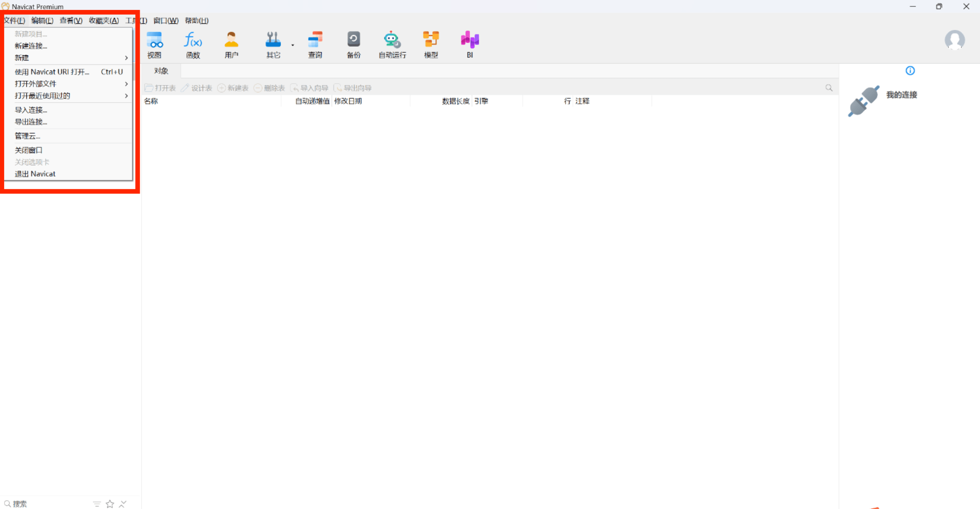Click the plug icon beside 我的连接
Image resolution: width=980 pixels, height=509 pixels.
[x=864, y=101]
